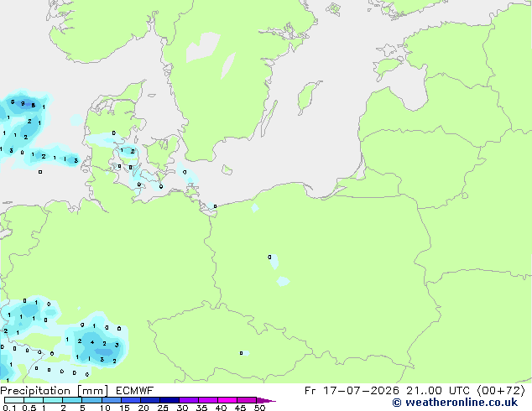
Task: Click the '25' legend scale label
Action: pos(163,408)
